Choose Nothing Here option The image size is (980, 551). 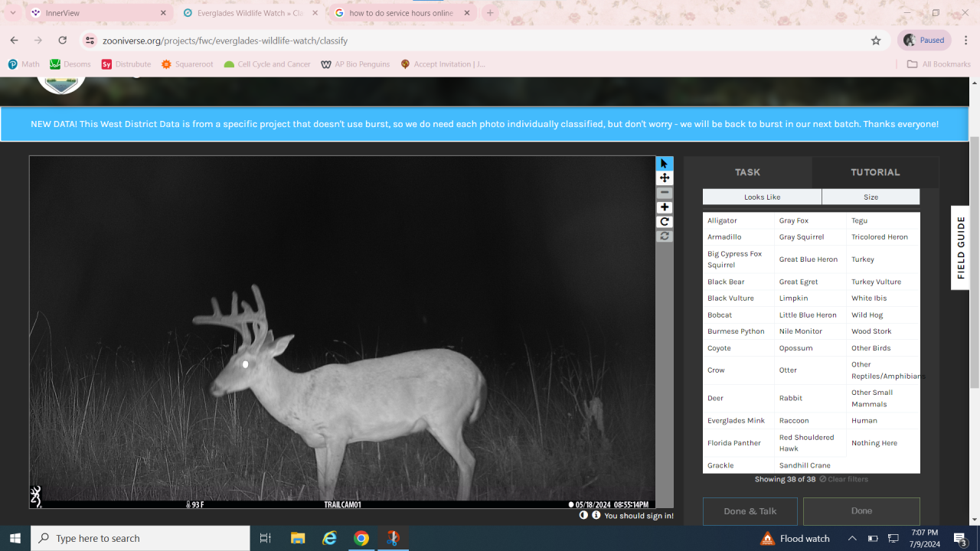pyautogui.click(x=883, y=443)
